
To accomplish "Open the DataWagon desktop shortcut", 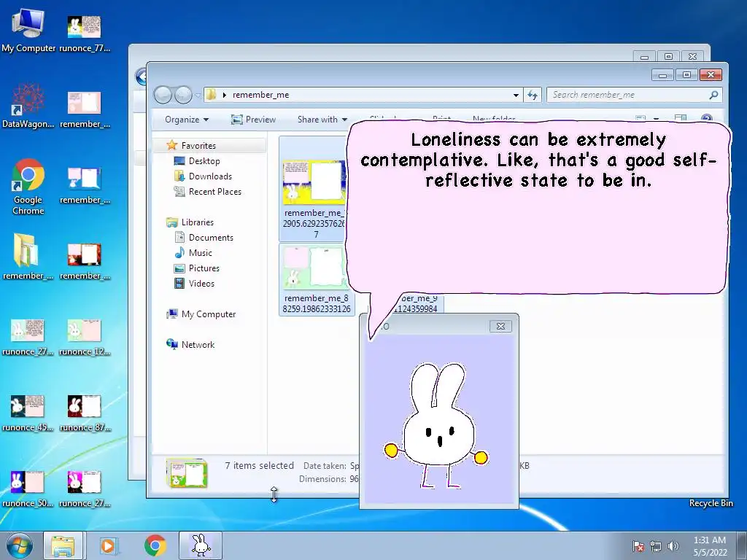I will (28, 105).
